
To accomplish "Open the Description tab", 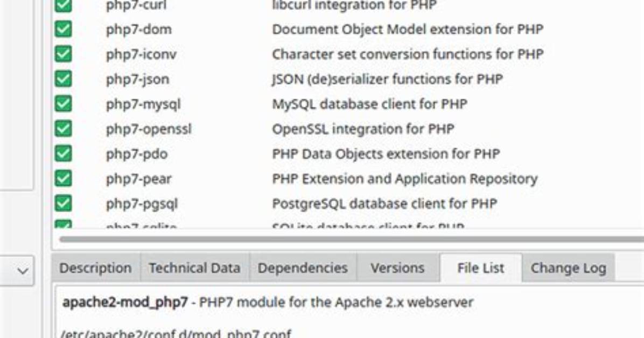I will 96,268.
